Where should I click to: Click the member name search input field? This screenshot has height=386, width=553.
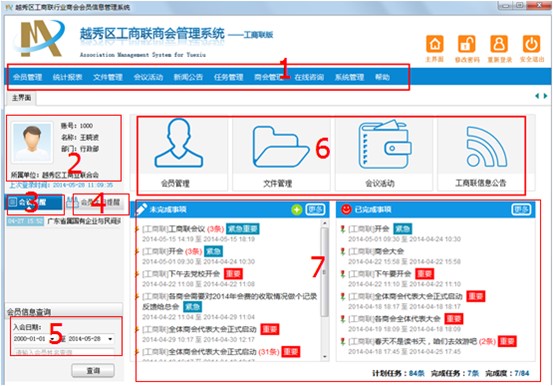(x=63, y=352)
